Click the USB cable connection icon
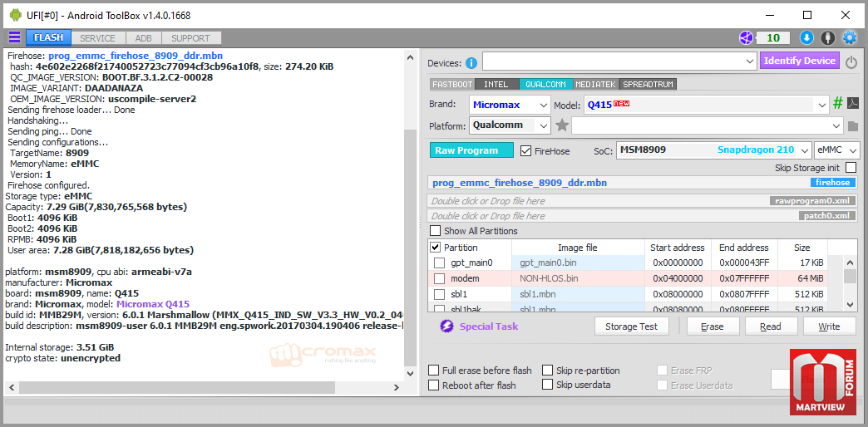The height and width of the screenshot is (427, 868). pos(827,37)
